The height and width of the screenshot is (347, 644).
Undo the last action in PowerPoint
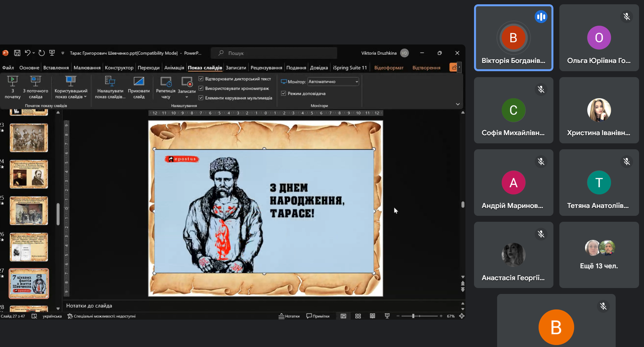pos(28,53)
